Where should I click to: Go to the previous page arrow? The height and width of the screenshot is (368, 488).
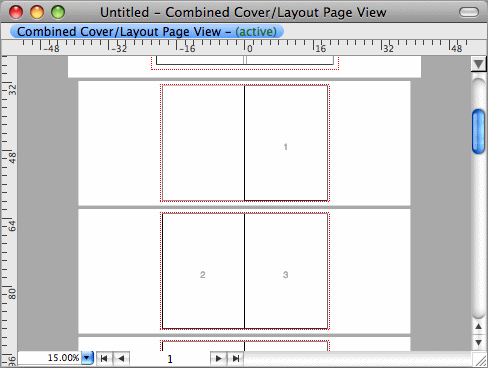coord(121,359)
